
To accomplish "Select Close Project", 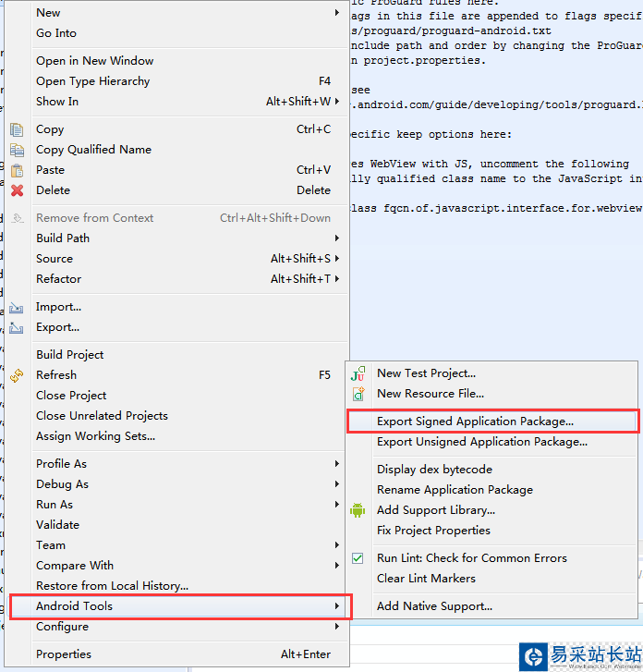I will point(176,395).
